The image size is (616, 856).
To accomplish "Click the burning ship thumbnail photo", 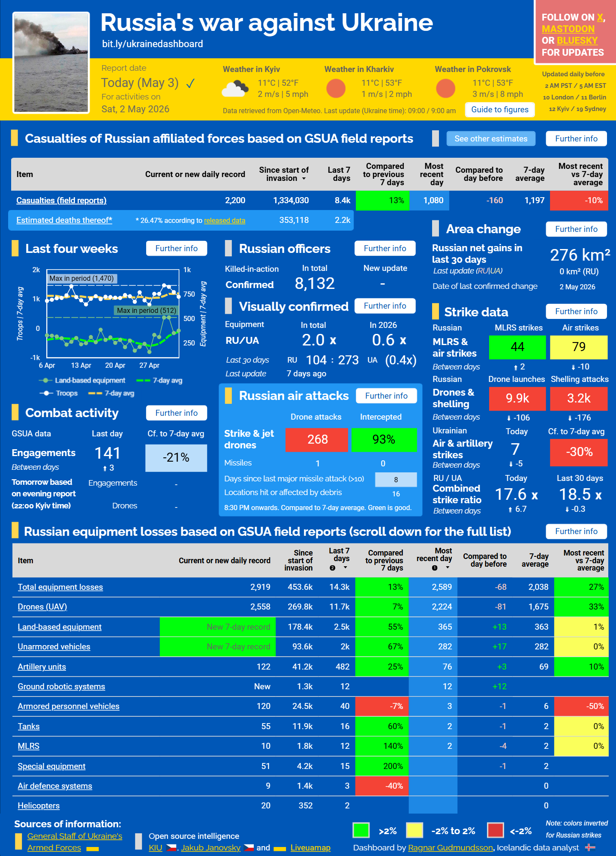I will (51, 63).
